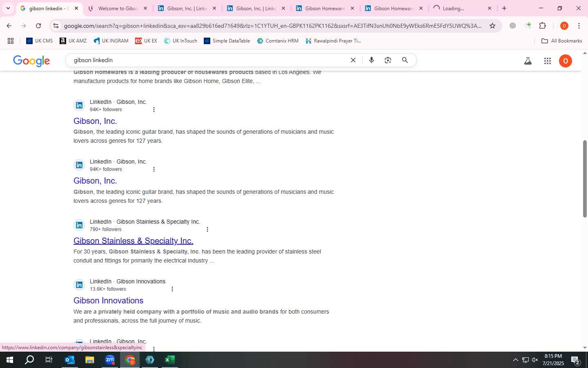588x368 pixels.
Task: Start voice search with the microphone icon
Action: point(372,60)
